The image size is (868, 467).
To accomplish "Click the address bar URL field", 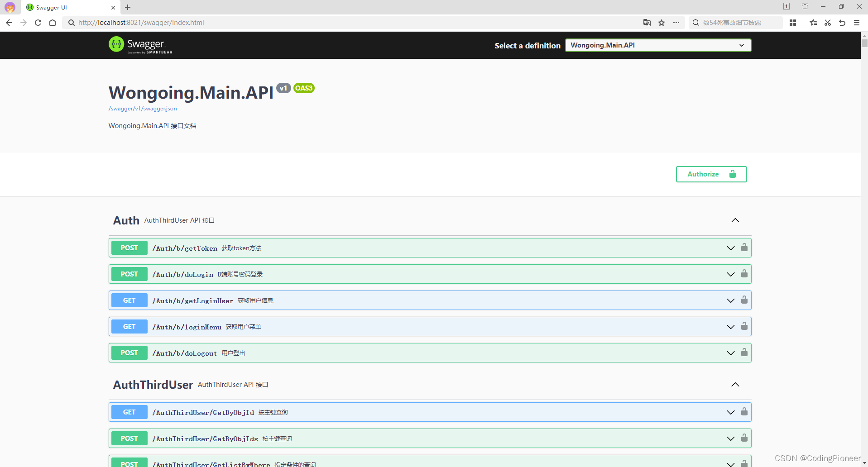I will [353, 23].
